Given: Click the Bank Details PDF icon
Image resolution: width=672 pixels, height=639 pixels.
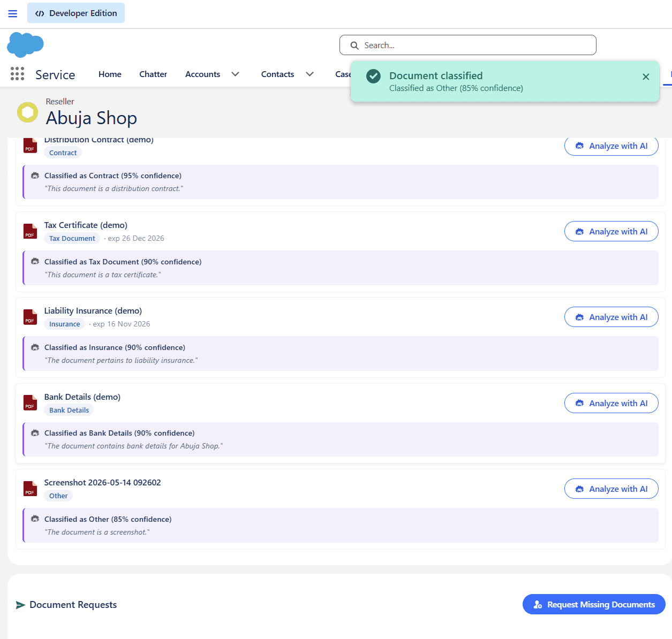Looking at the screenshot, I should coord(30,403).
